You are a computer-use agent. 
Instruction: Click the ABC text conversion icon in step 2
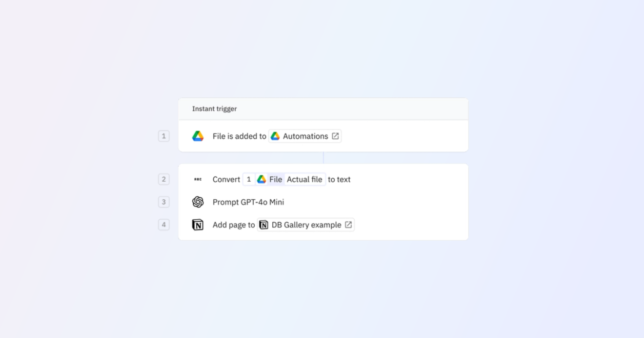point(198,179)
